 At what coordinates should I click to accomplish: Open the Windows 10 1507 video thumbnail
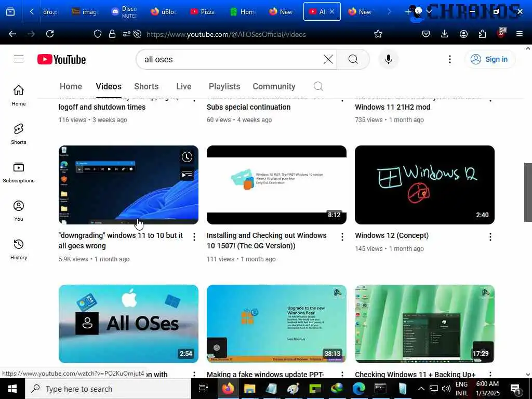click(276, 185)
